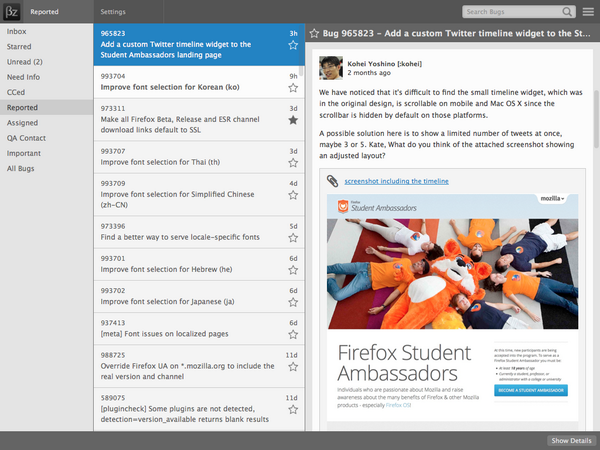This screenshot has height=450, width=600.
Task: Click Kohei Yoshino's avatar photo
Action: 331,68
